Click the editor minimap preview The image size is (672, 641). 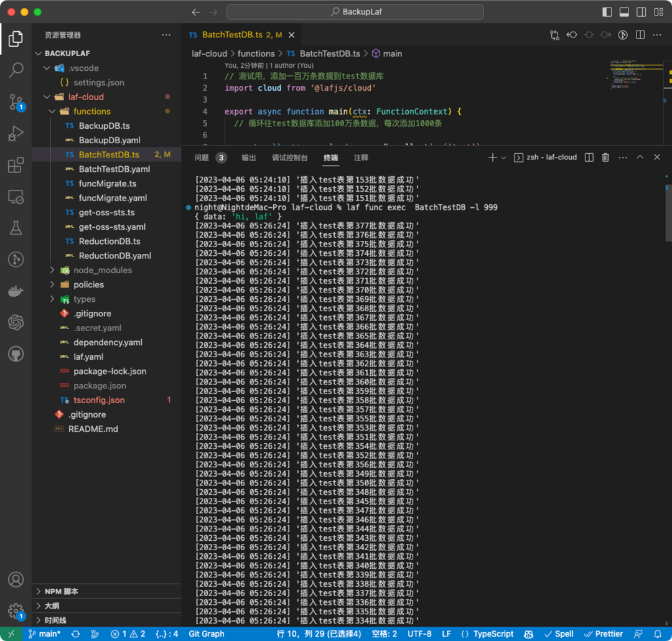click(635, 75)
